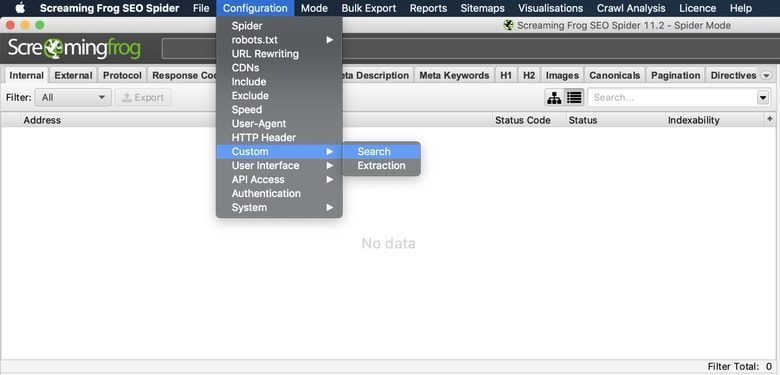
Task: Switch to the Directives tab
Action: tap(733, 76)
